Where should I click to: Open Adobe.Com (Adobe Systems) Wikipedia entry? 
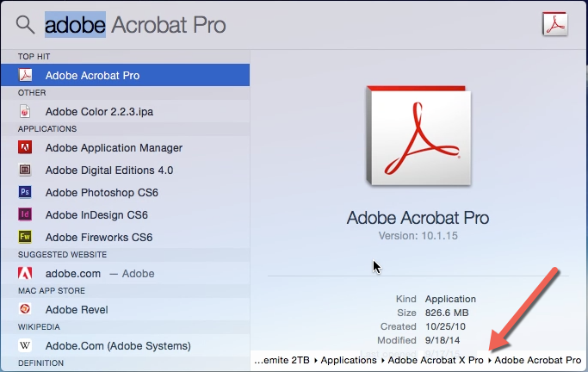pos(125,346)
